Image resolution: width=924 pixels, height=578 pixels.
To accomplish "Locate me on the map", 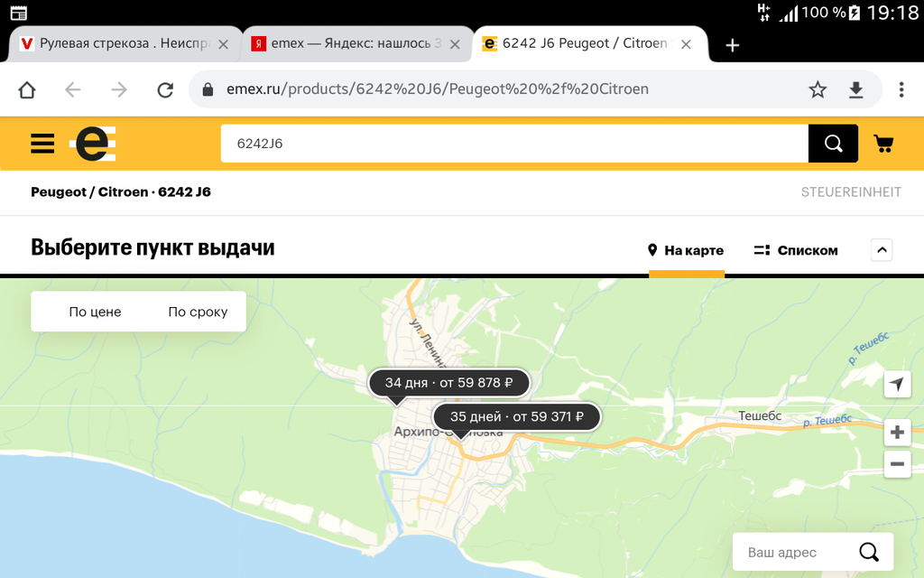I will tap(897, 384).
